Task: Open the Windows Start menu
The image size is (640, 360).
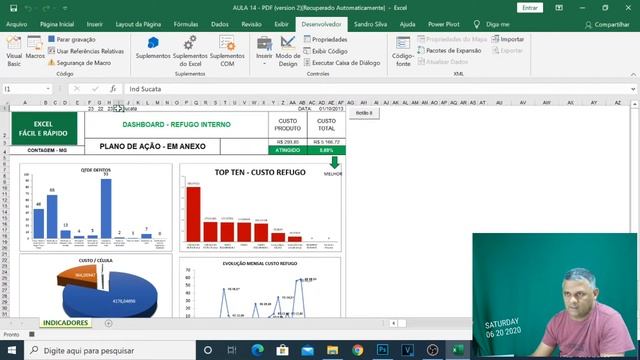Action: (x=11, y=350)
